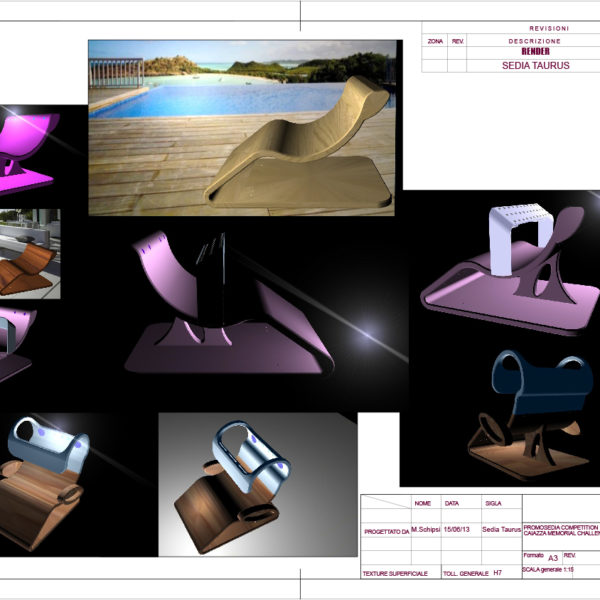Click the REVISIONI header text
Viewport: 600px width, 600px height.
point(549,28)
